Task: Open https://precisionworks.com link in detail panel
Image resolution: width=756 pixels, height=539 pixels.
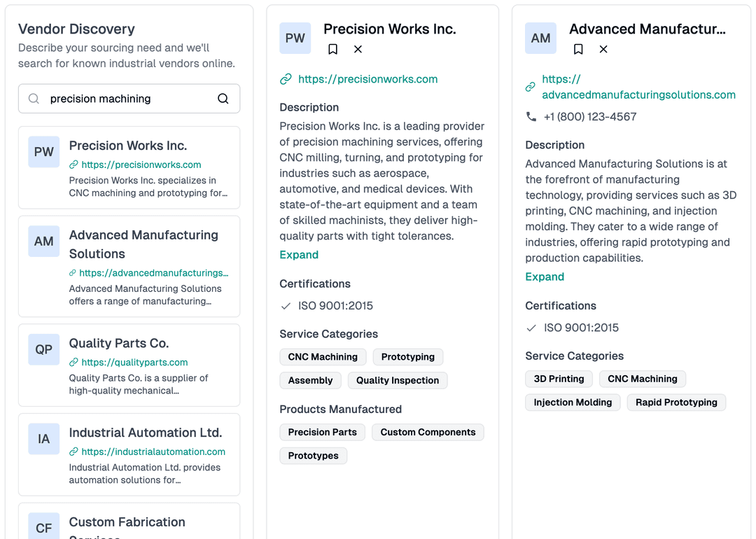Action: pos(368,79)
